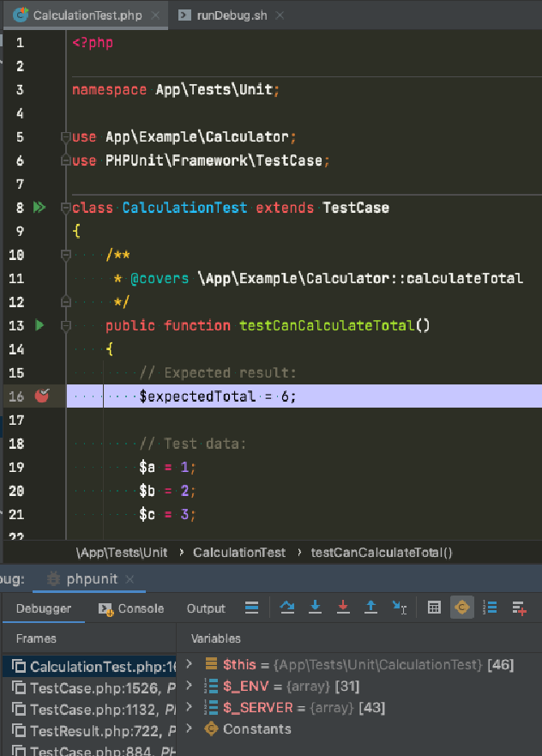
Task: Expand the Constants node
Action: point(190,729)
